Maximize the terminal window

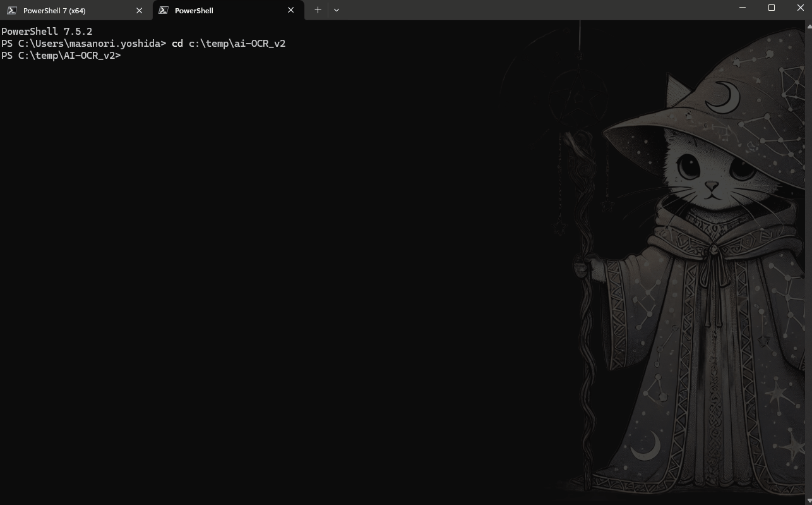click(771, 8)
